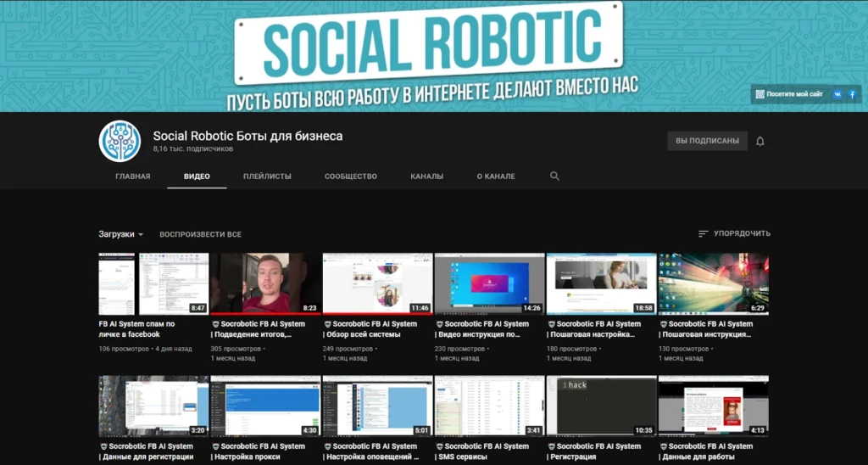Click title Обзор всей системы

click(x=370, y=329)
